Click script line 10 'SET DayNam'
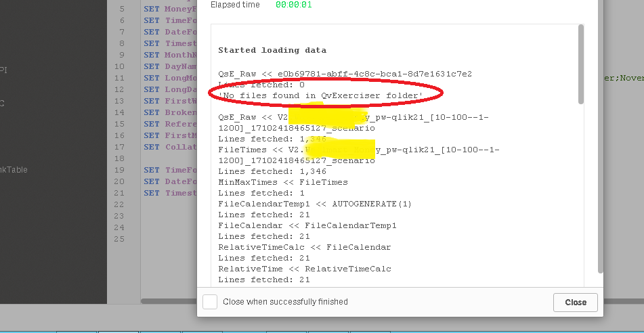This screenshot has width=644, height=333. [170, 66]
